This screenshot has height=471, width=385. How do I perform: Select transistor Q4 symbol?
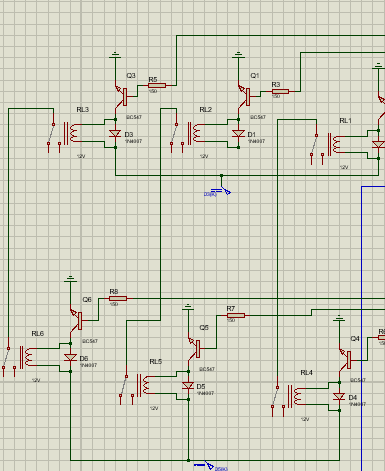(345, 360)
